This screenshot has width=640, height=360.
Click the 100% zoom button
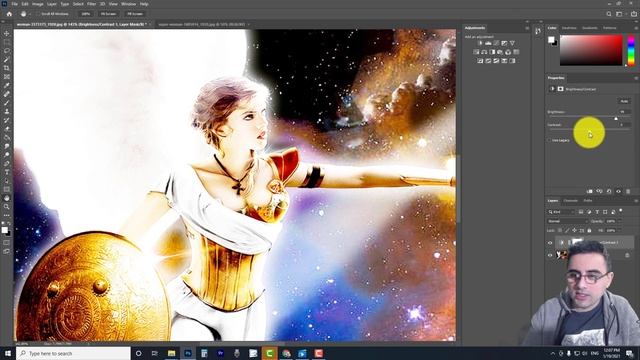85,14
